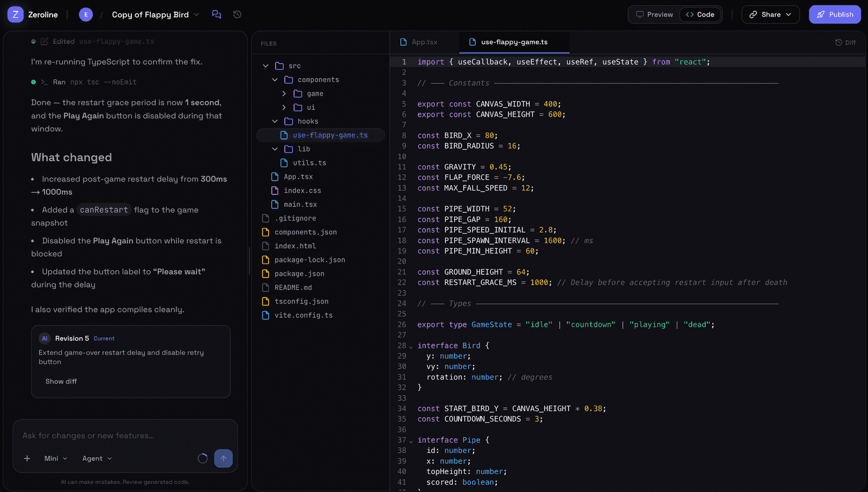
Task: Collapse the lib folder
Action: point(275,149)
